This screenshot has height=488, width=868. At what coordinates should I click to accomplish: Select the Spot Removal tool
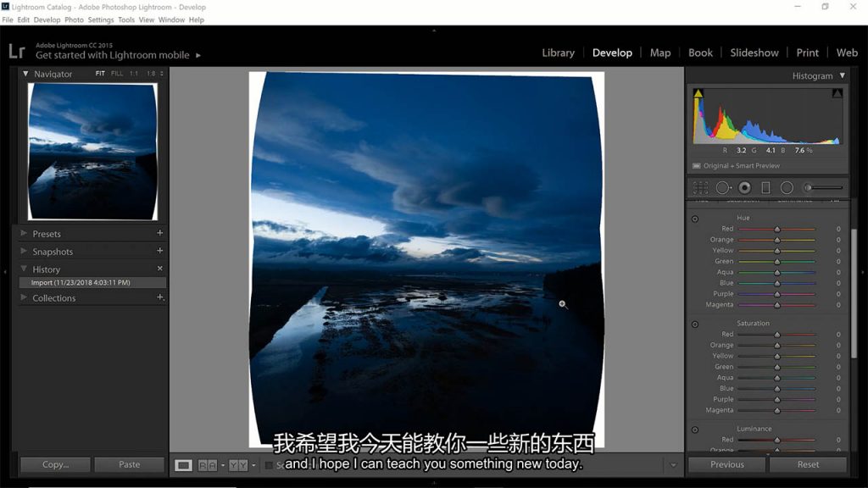tap(723, 188)
